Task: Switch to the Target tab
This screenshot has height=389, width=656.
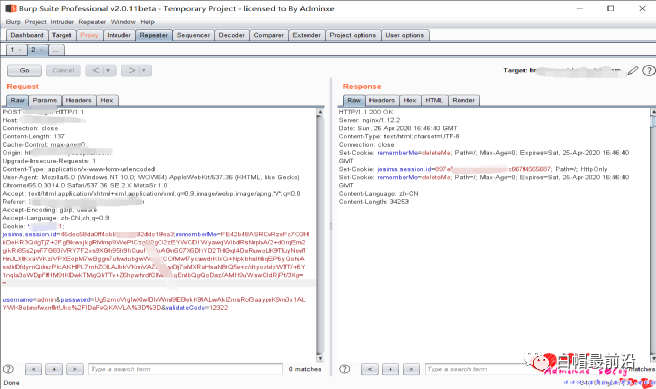Action: 62,35
